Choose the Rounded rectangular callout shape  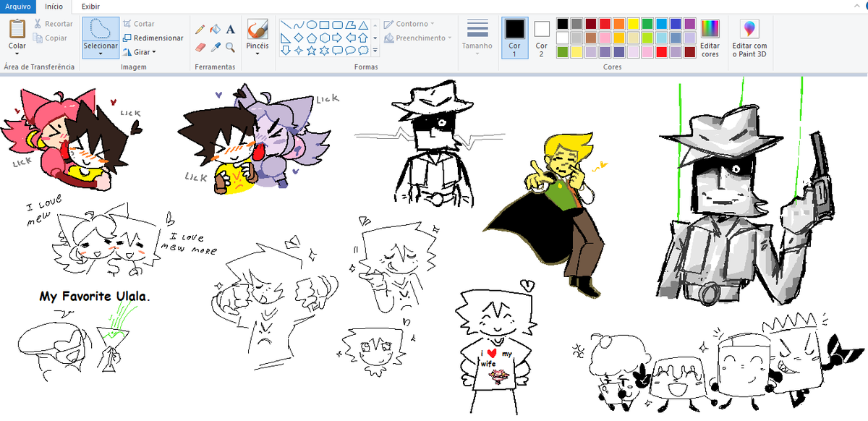pyautogui.click(x=338, y=51)
